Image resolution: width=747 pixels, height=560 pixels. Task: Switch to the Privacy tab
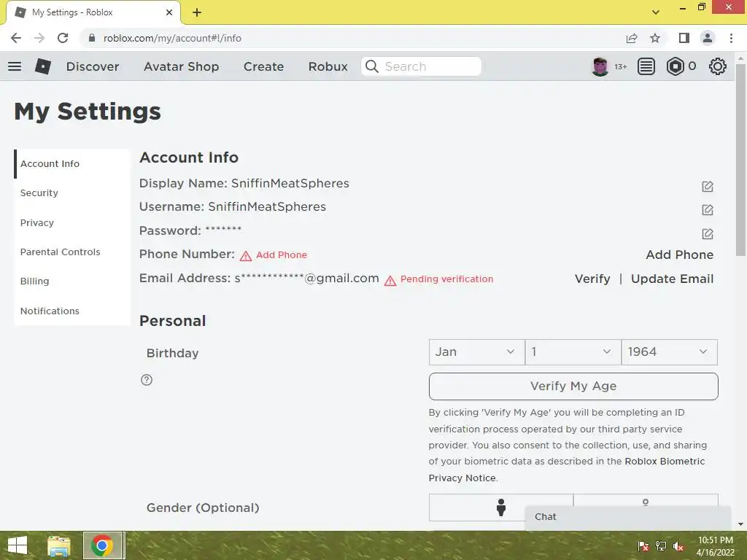[72, 222]
